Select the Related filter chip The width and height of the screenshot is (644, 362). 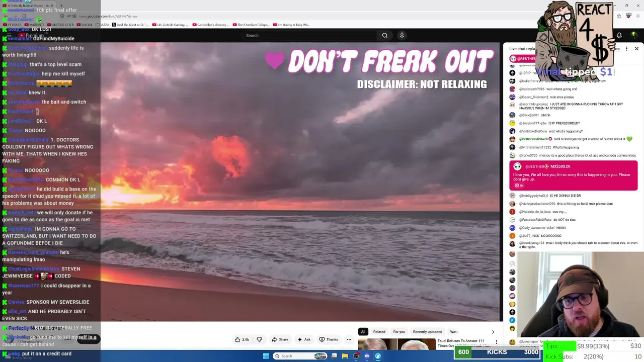click(379, 332)
